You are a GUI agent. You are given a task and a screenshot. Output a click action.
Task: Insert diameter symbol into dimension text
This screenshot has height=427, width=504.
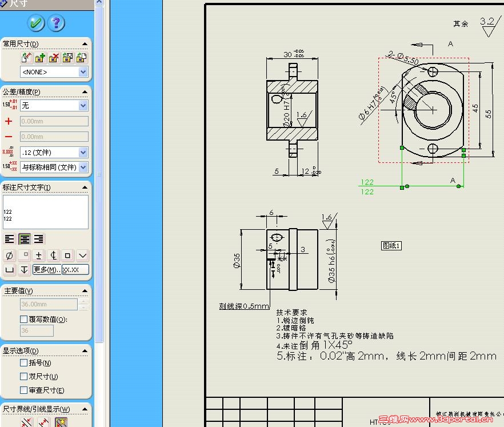pos(10,256)
